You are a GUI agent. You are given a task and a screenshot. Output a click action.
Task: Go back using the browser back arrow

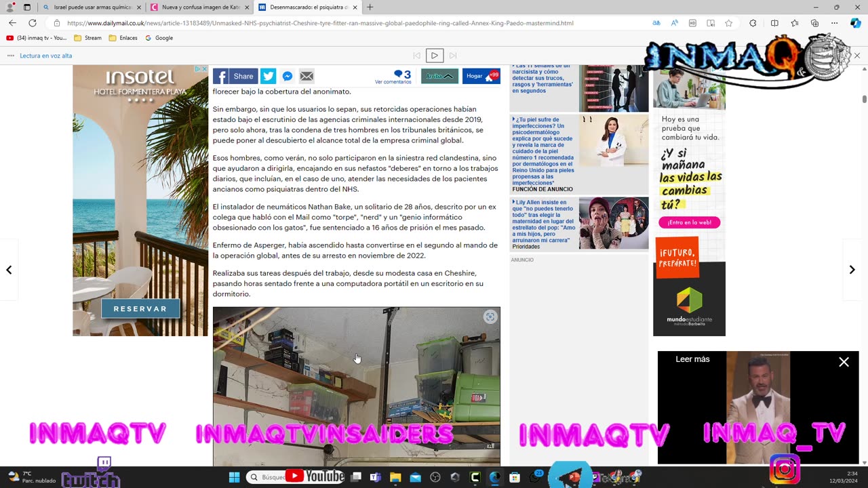click(12, 23)
